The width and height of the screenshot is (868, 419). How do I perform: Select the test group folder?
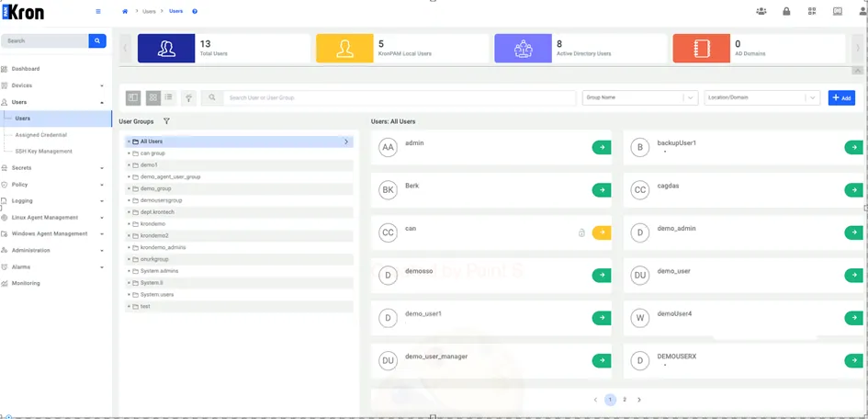(x=239, y=307)
